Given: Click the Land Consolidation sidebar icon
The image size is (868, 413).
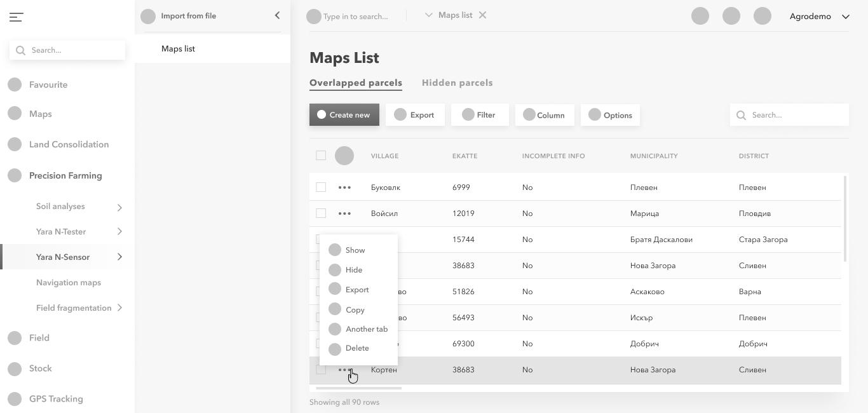Looking at the screenshot, I should click(x=15, y=144).
